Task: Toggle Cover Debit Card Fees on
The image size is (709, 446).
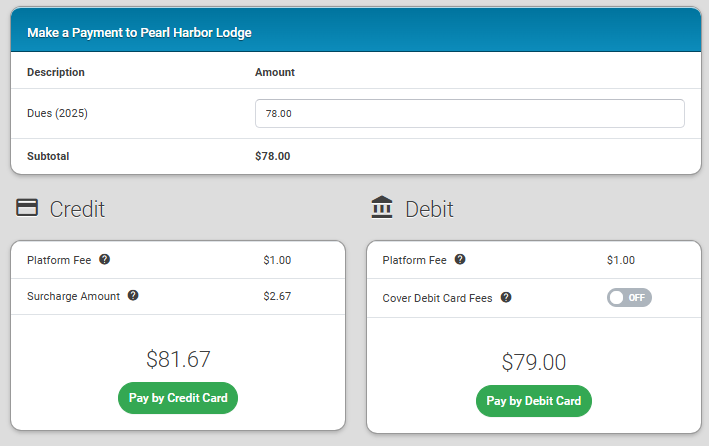Action: (x=629, y=297)
